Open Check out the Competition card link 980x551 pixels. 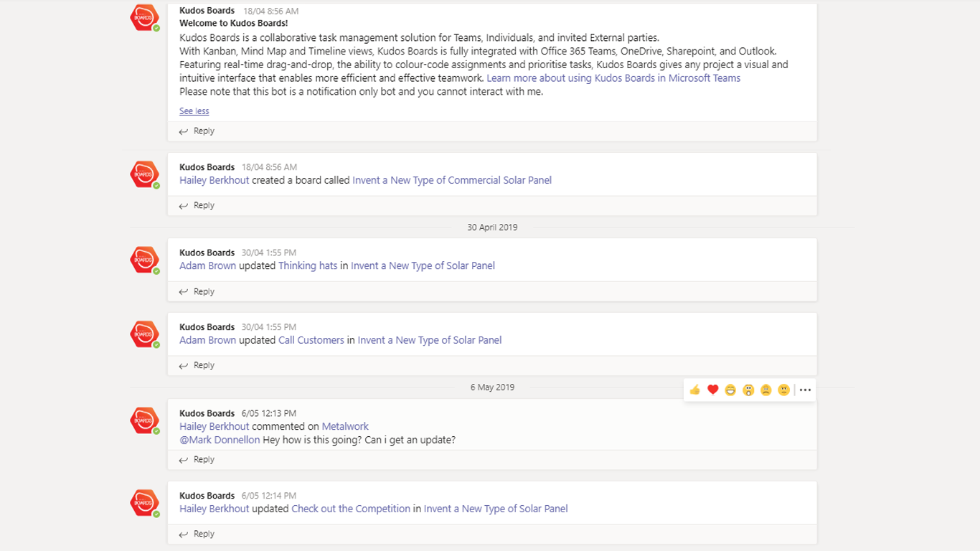tap(351, 509)
